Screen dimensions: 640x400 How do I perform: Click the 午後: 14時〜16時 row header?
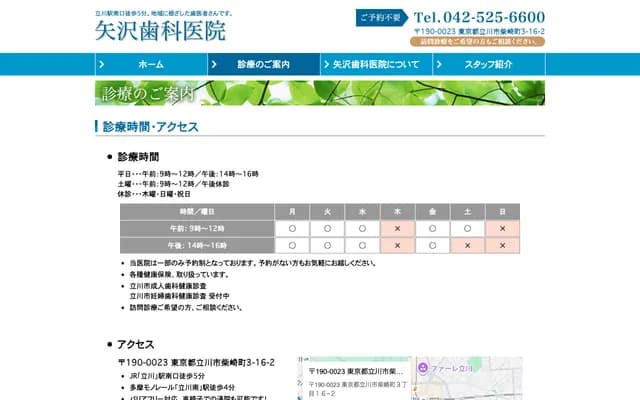pyautogui.click(x=197, y=245)
